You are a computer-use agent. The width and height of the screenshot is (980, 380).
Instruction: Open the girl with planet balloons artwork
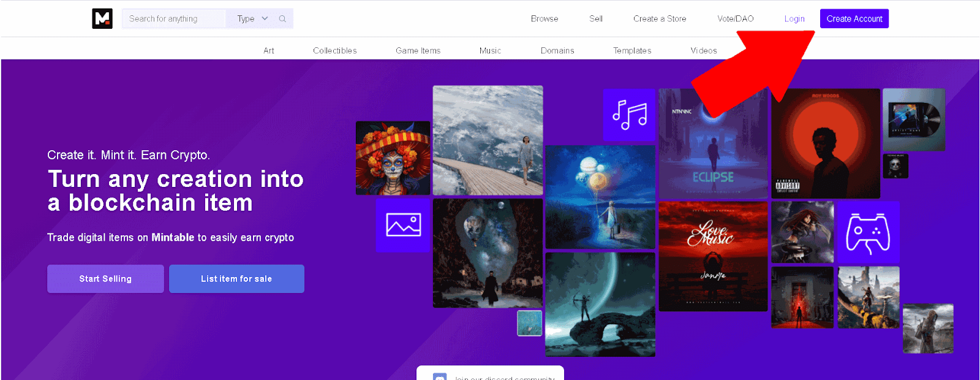600,197
